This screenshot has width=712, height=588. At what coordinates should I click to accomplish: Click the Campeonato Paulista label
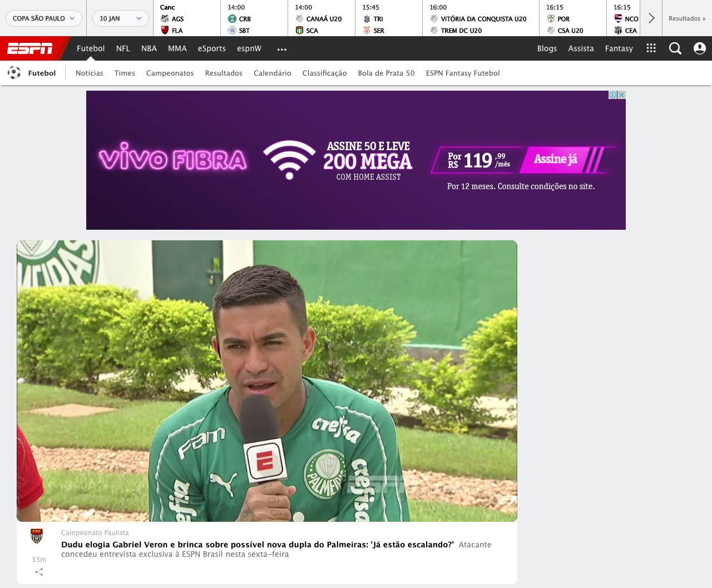point(95,533)
